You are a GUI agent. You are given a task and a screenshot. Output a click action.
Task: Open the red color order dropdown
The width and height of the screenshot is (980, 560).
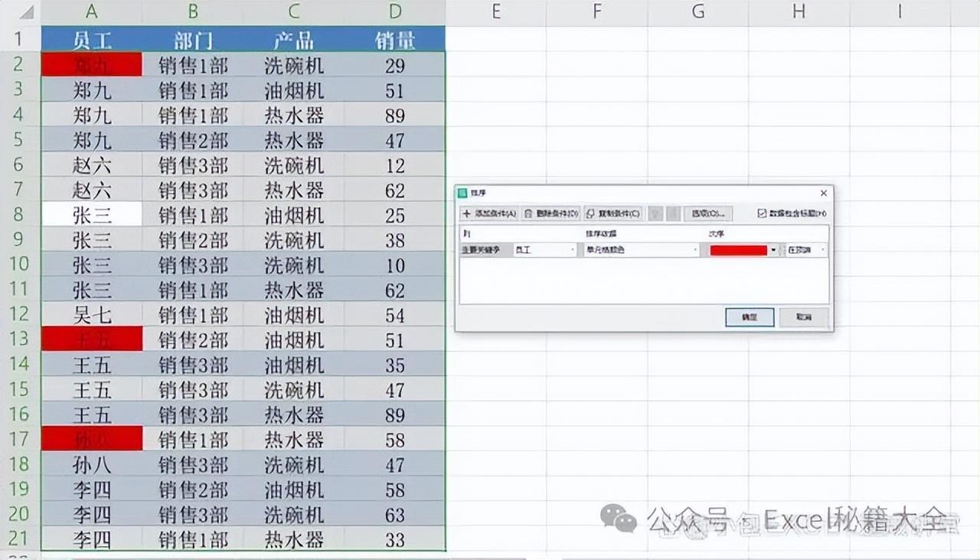(x=743, y=249)
